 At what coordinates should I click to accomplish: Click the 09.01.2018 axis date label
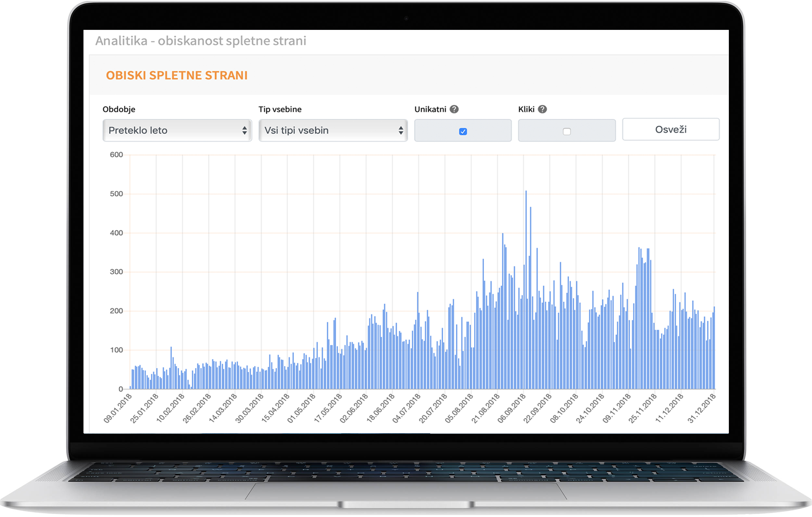click(x=118, y=408)
